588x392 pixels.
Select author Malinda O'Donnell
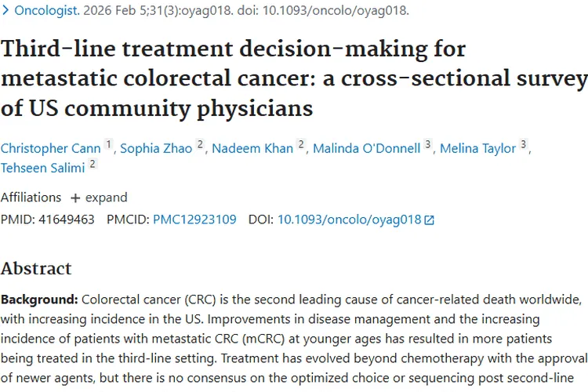click(366, 148)
